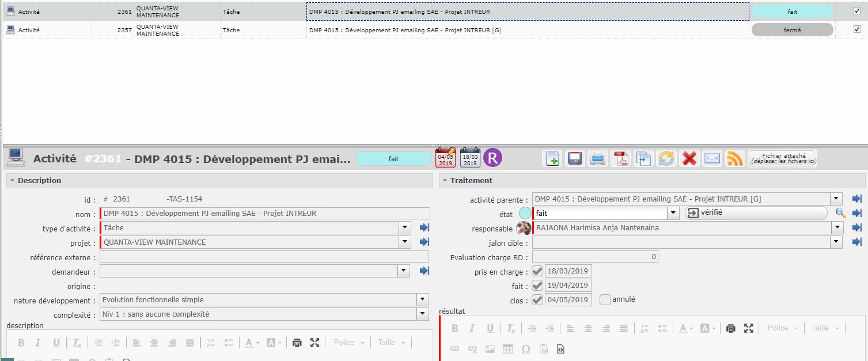
Task: Open the magnifier search icon next to vérifié
Action: coord(840,213)
